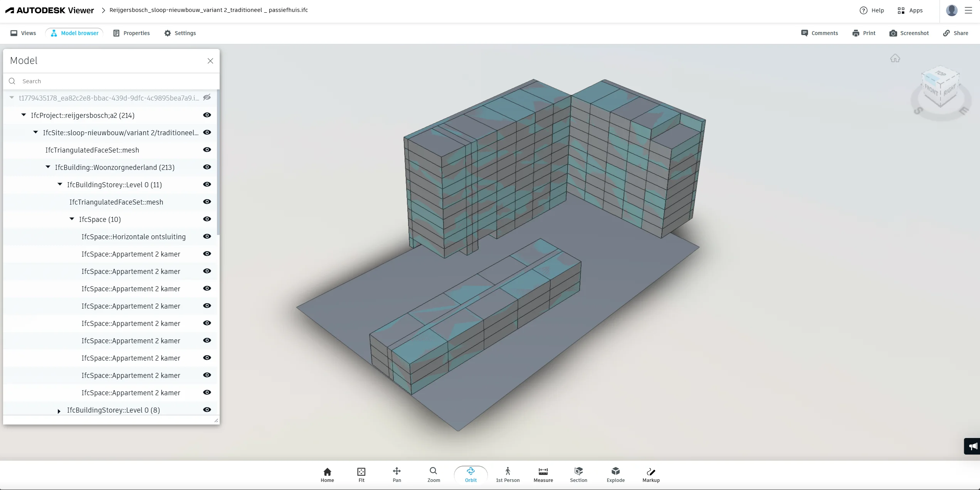Screen dimensions: 980x490
Task: Toggle visibility of the root model file node
Action: click(x=207, y=97)
